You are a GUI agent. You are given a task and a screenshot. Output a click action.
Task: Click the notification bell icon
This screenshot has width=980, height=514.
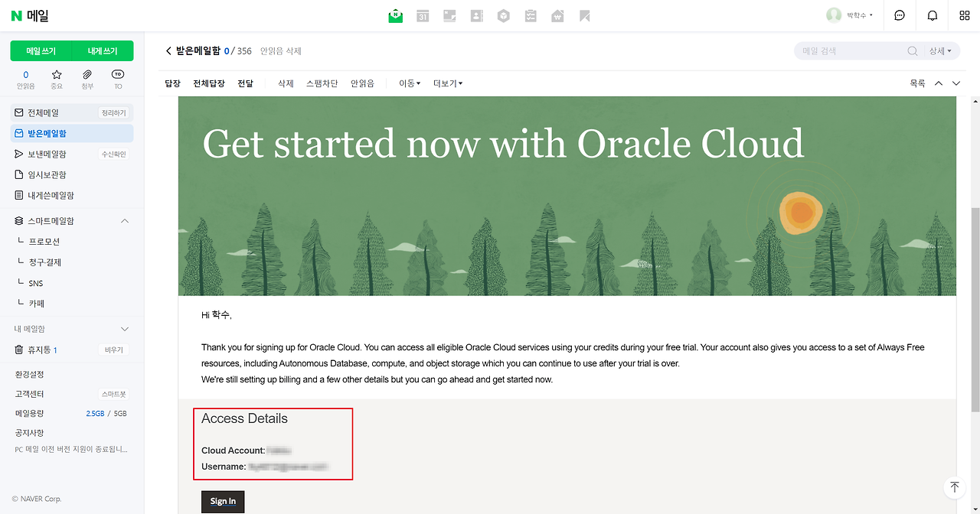[932, 15]
